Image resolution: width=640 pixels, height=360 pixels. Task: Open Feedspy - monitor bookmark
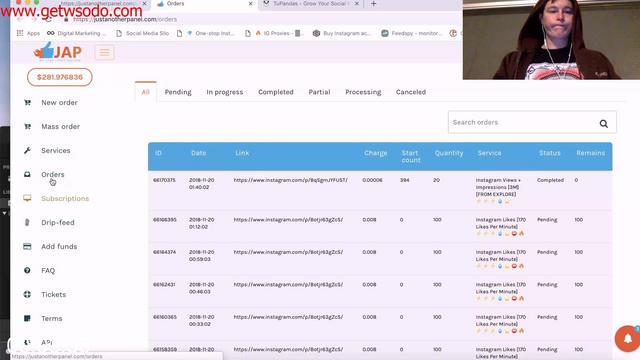click(411, 33)
